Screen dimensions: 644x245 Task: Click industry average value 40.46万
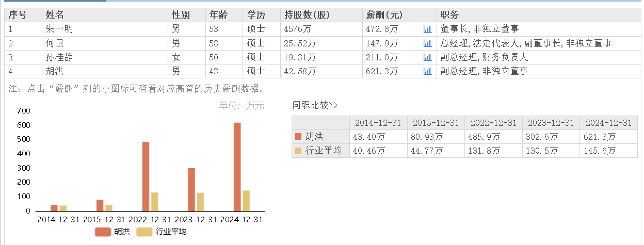(369, 151)
